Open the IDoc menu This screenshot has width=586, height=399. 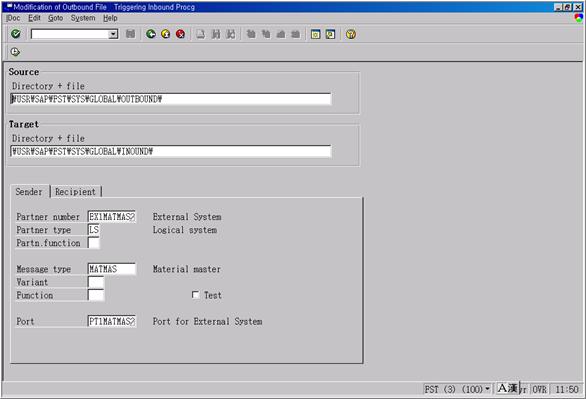13,18
